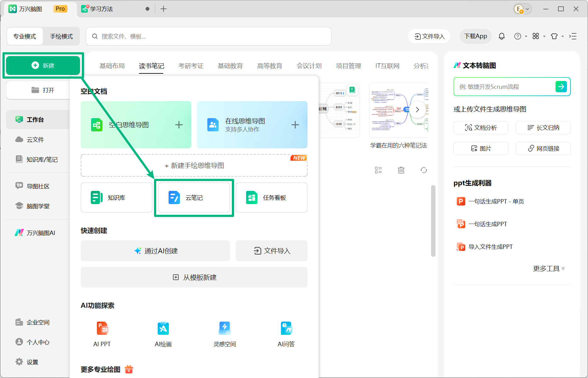This screenshot has width=588, height=378.
Task: Open the AI PPT feature
Action: 102,334
